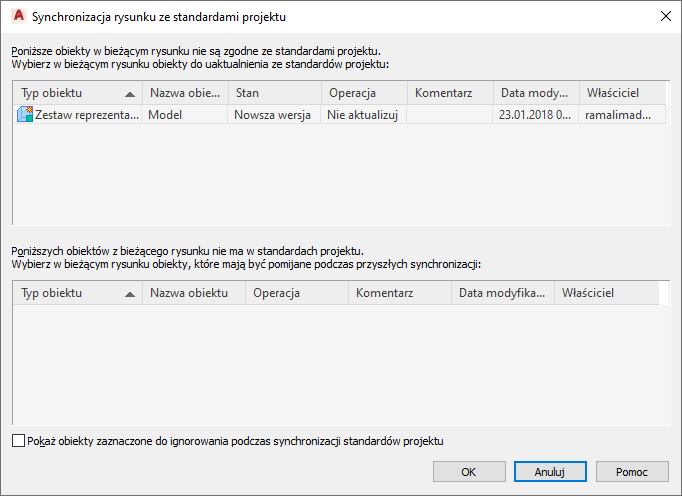The height and width of the screenshot is (496, 682).
Task: Click the lower Operacja column header
Action: [296, 293]
